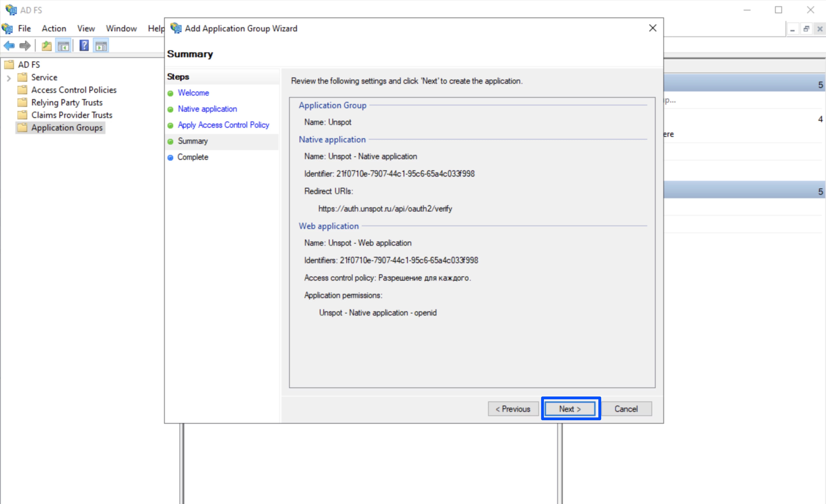The image size is (826, 504).
Task: Open Apply Access Control Policy step
Action: click(x=223, y=125)
